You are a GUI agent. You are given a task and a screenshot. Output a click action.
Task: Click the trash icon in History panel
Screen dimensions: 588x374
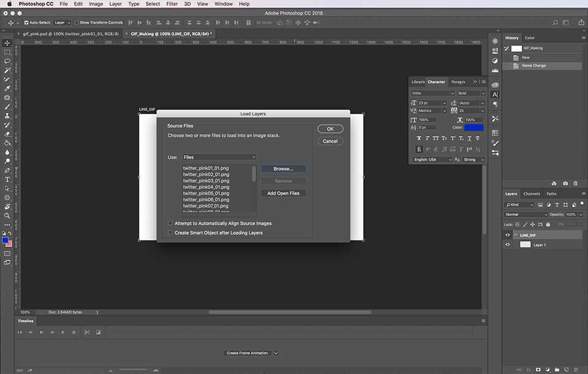[x=575, y=183]
